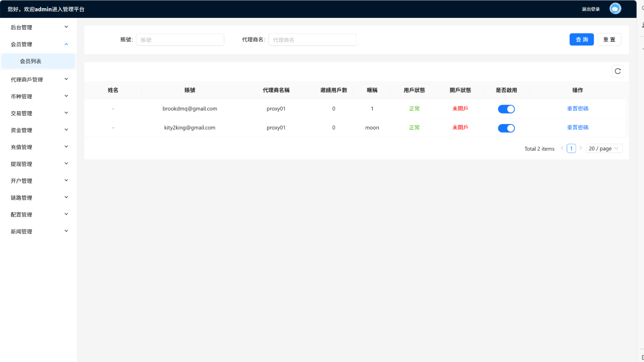The height and width of the screenshot is (362, 644).
Task: Click 退出登录 to log out
Action: point(591,9)
